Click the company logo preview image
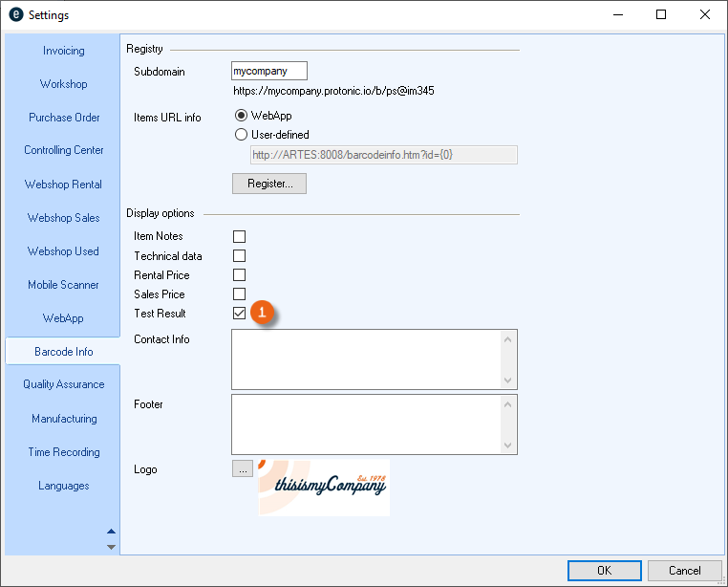The height and width of the screenshot is (587, 728). (x=323, y=488)
